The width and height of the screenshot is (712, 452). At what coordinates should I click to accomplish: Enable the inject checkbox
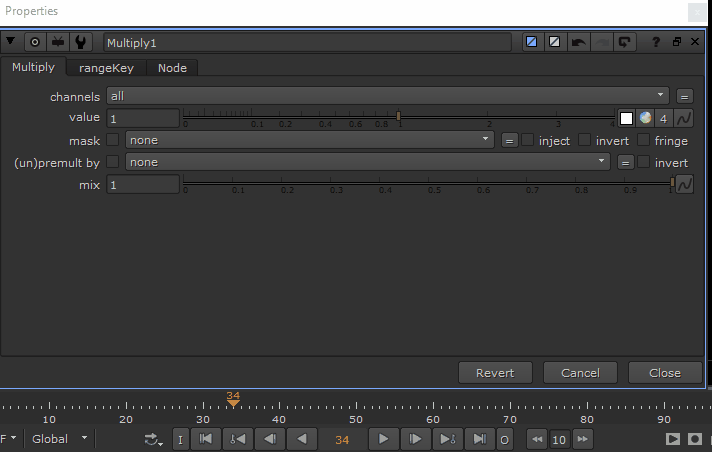(527, 140)
